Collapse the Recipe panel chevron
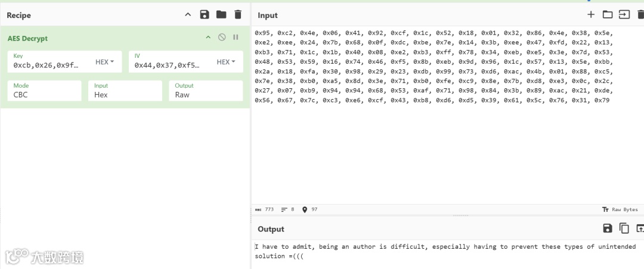The width and height of the screenshot is (644, 269). click(188, 15)
